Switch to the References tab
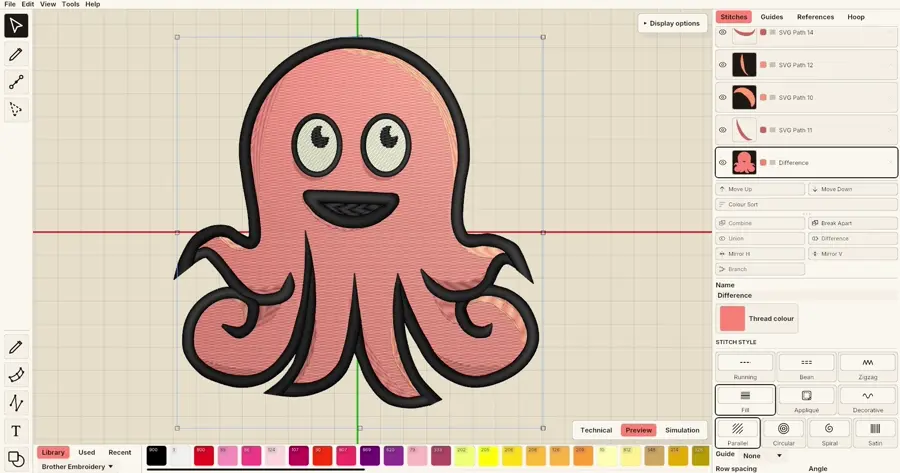The image size is (900, 473). tap(815, 17)
